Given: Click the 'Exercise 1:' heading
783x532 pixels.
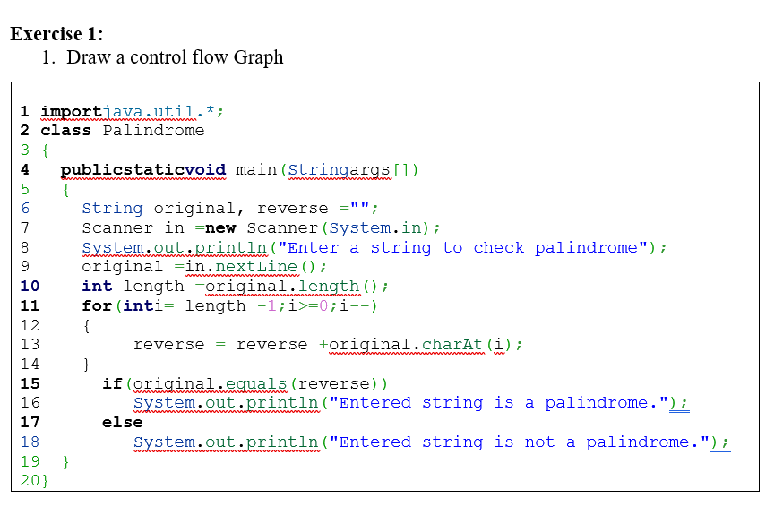Looking at the screenshot, I should point(57,34).
